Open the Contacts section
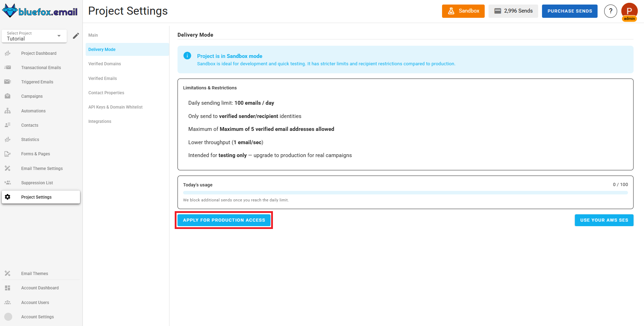The height and width of the screenshot is (326, 644). click(29, 125)
